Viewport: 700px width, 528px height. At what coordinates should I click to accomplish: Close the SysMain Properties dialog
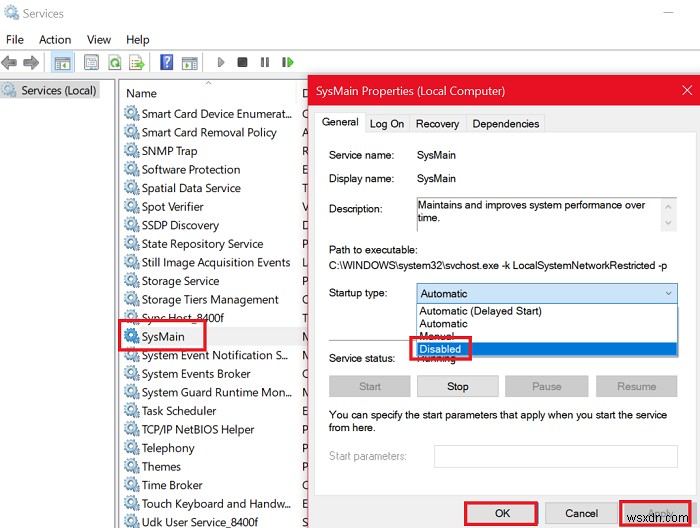[687, 91]
